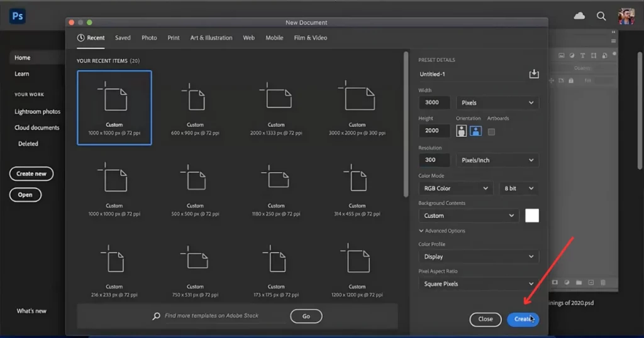
Task: Switch to the Art & Illustration tab
Action: click(x=211, y=38)
